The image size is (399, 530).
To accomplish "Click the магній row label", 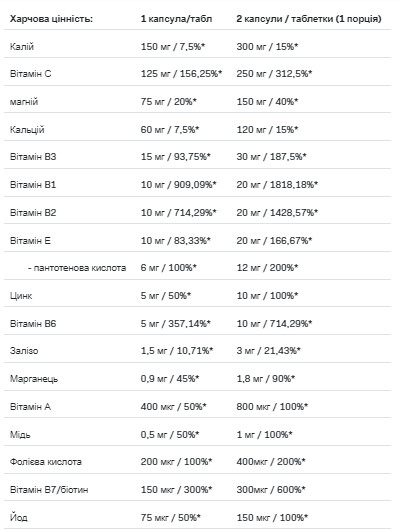I will point(24,102).
